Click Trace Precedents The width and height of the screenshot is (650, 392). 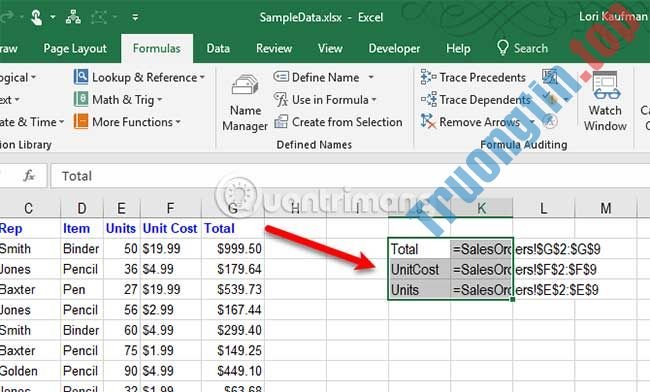pyautogui.click(x=473, y=77)
